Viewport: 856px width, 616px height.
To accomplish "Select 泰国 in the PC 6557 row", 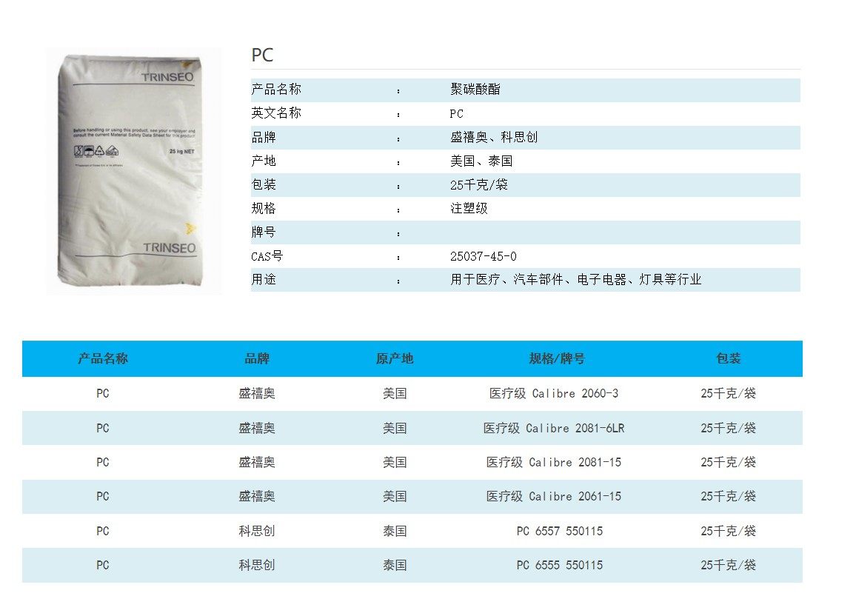I will click(x=395, y=531).
